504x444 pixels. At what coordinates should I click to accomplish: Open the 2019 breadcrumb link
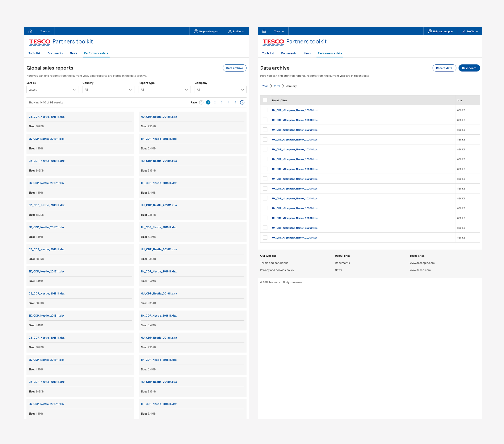pyautogui.click(x=277, y=86)
